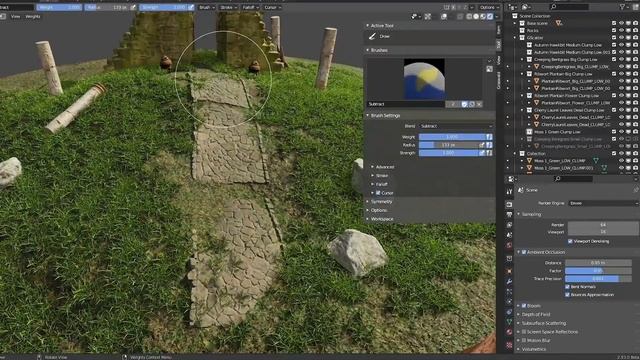
Task: Open the Output properties tab icon
Action: click(x=509, y=215)
